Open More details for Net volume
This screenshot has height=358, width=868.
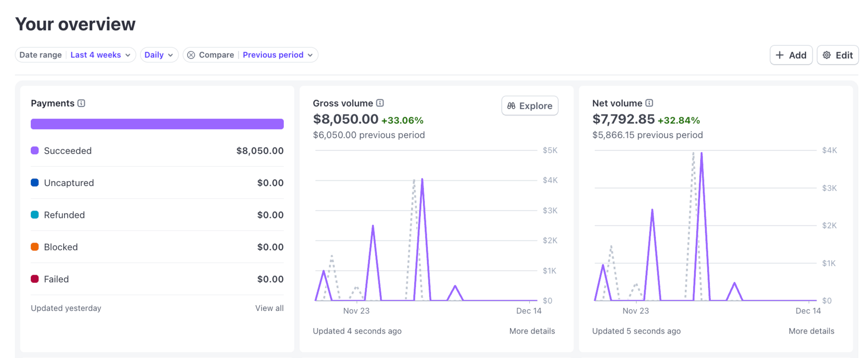point(811,331)
